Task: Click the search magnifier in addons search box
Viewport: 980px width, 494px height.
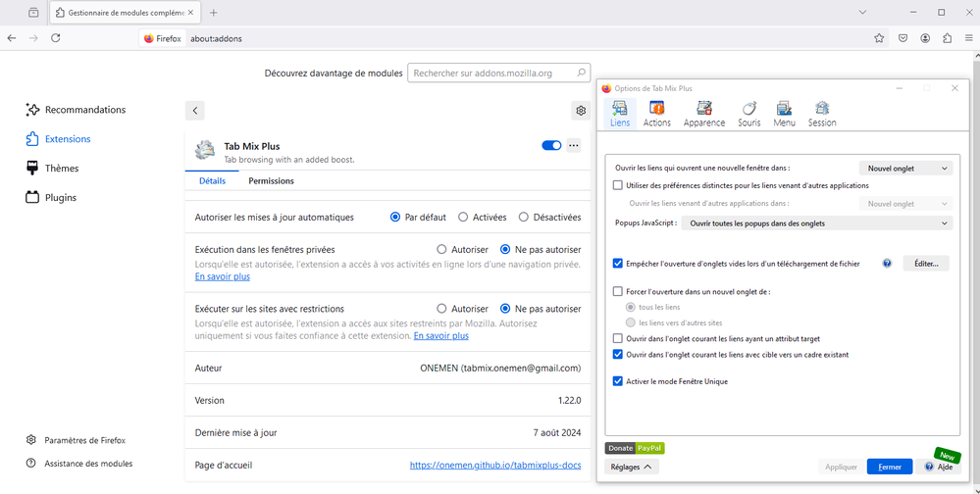Action: click(581, 73)
